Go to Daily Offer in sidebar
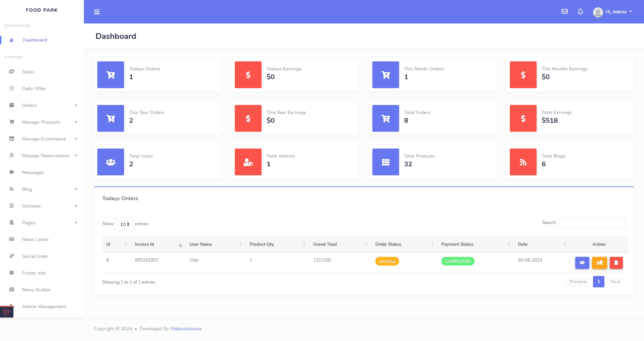 pos(34,89)
